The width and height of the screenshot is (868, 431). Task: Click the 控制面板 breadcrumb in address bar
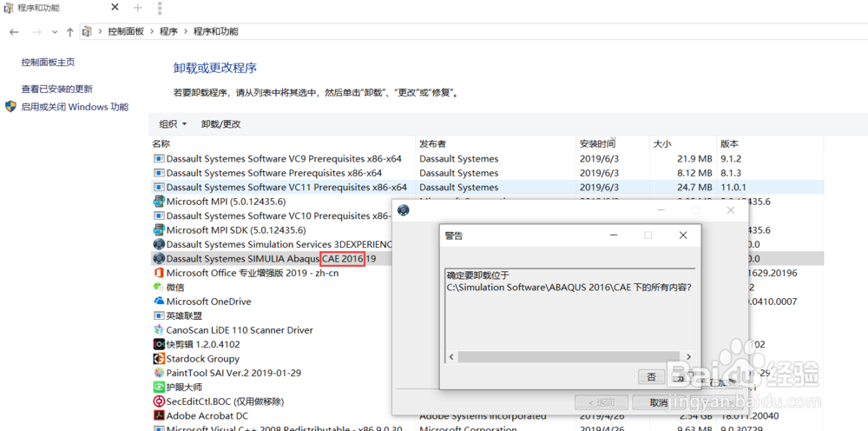click(126, 31)
